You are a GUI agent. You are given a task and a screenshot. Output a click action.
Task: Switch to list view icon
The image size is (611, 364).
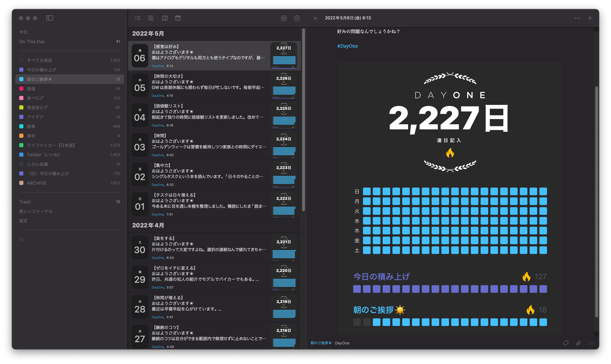click(x=138, y=18)
